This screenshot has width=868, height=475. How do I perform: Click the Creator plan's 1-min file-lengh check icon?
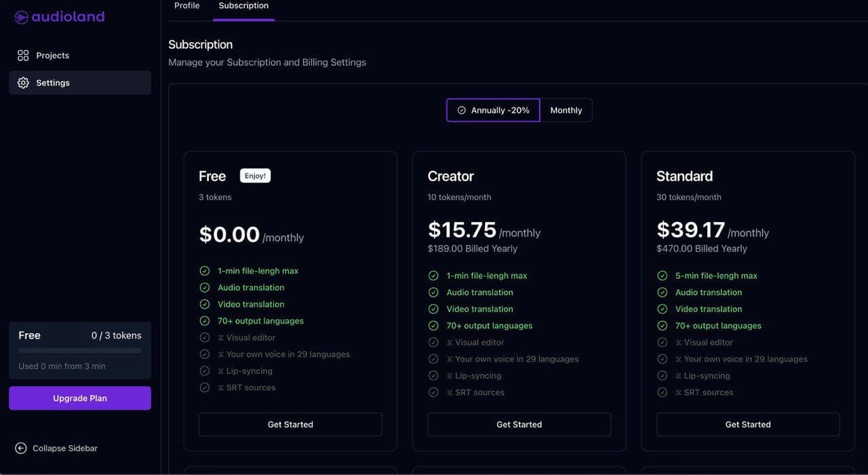coord(433,275)
